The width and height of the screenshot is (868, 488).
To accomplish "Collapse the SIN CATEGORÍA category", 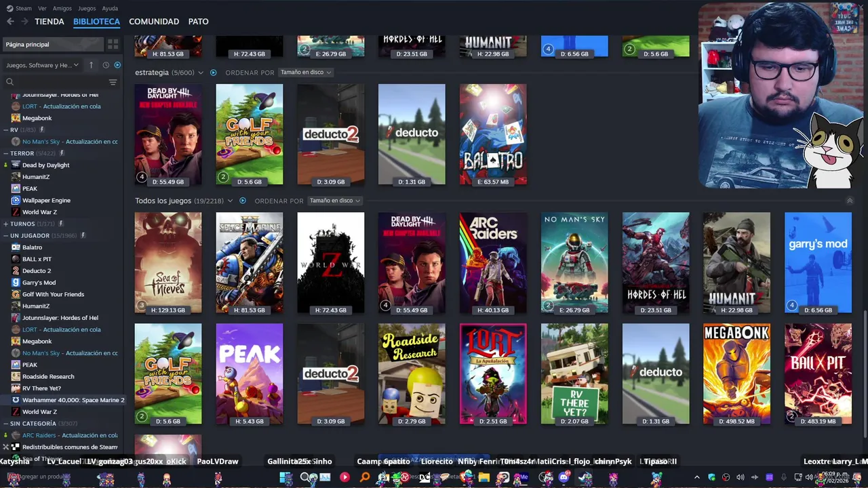I will pyautogui.click(x=5, y=424).
